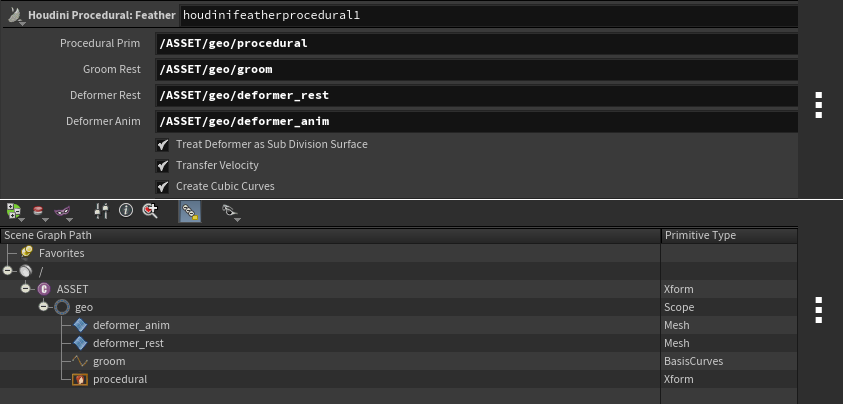This screenshot has width=843, height=404.
Task: Collapse the geo scope branch
Action: tap(43, 307)
